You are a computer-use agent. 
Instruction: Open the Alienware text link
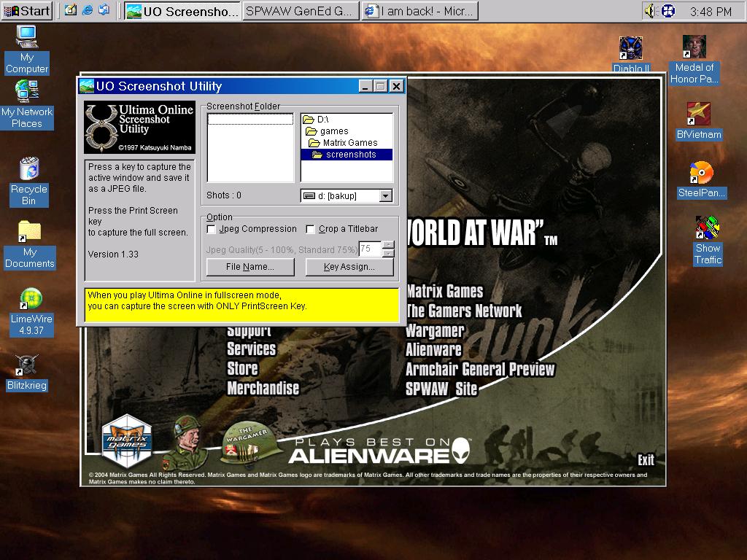433,349
